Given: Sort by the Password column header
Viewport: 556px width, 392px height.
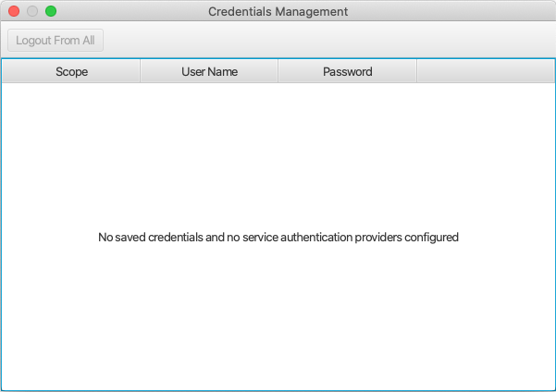Looking at the screenshot, I should click(347, 71).
